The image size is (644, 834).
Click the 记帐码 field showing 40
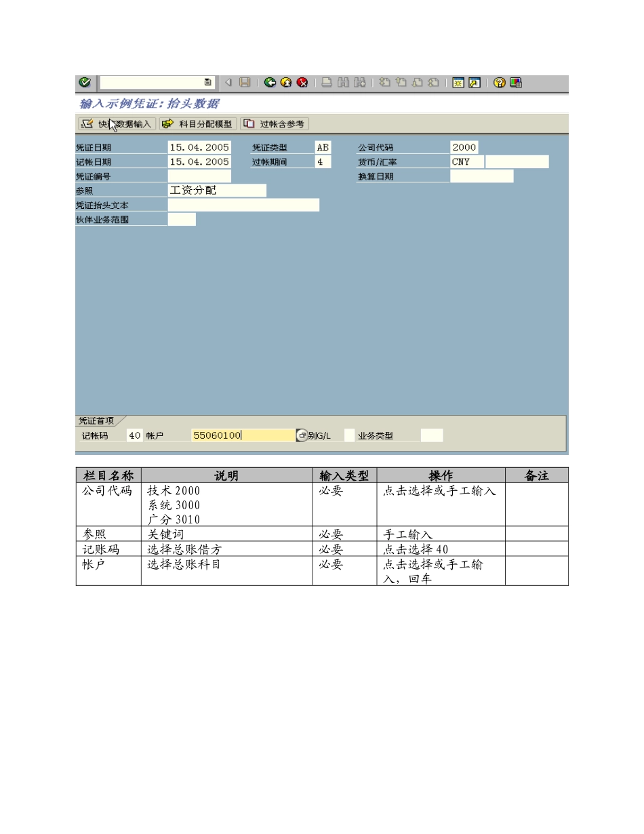click(x=134, y=435)
